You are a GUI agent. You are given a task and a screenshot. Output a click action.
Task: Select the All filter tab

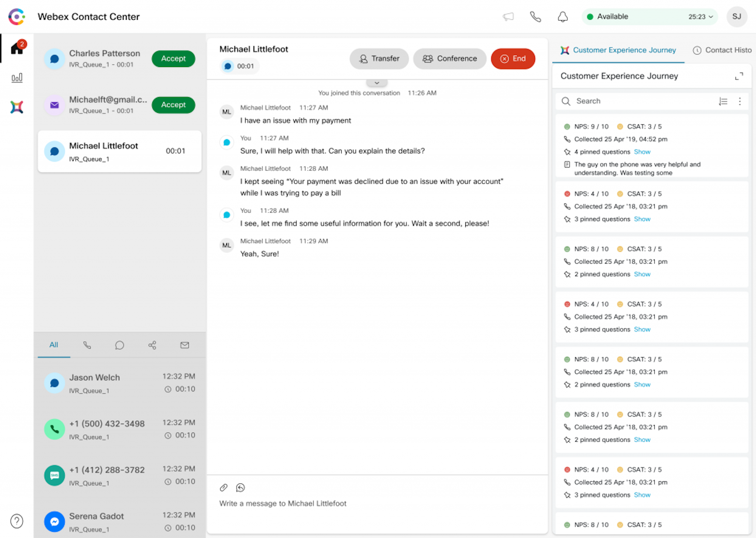pyautogui.click(x=54, y=345)
